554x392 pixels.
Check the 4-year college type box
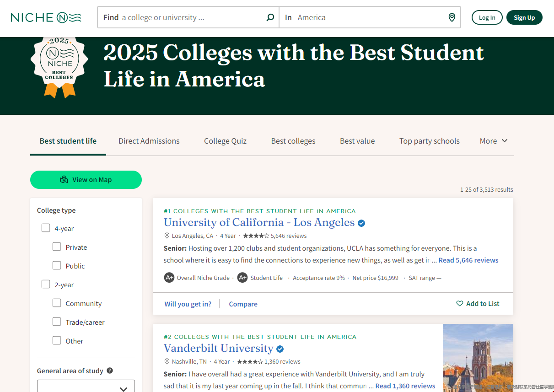pyautogui.click(x=46, y=228)
